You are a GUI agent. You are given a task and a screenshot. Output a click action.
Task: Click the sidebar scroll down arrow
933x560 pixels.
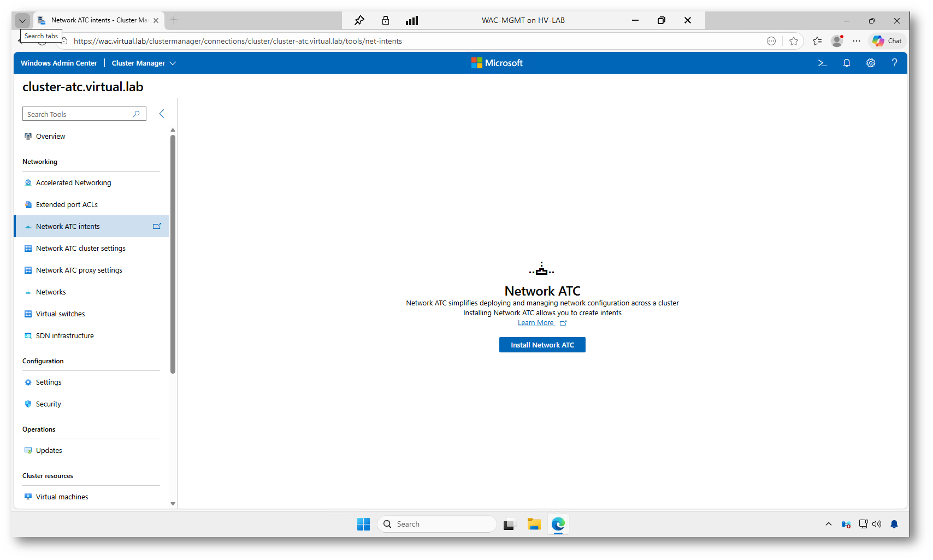coord(173,504)
